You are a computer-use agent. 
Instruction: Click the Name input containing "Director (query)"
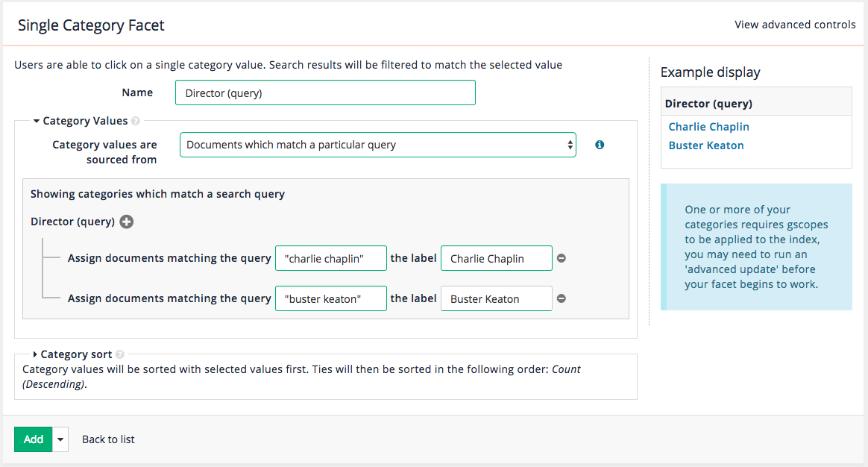(325, 92)
